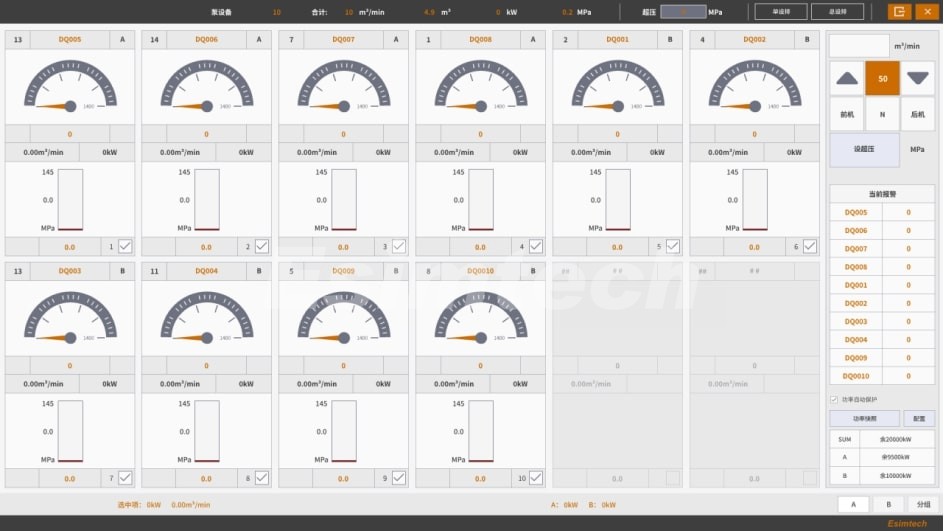
Task: Toggle the 功率自动保护 checkbox
Action: 835,399
